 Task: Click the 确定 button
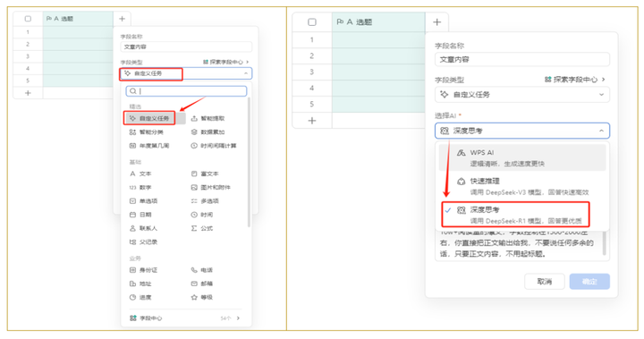[589, 282]
